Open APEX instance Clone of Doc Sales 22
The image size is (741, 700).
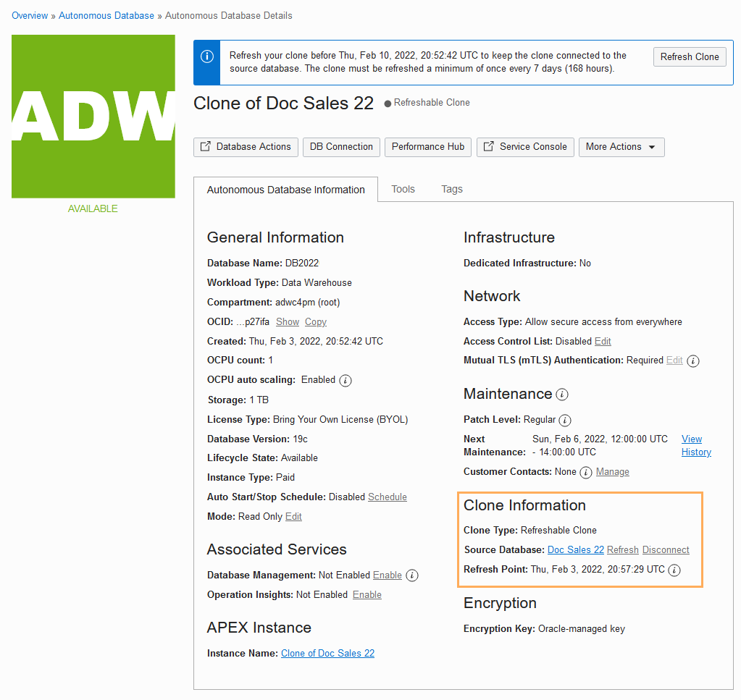[x=327, y=653]
